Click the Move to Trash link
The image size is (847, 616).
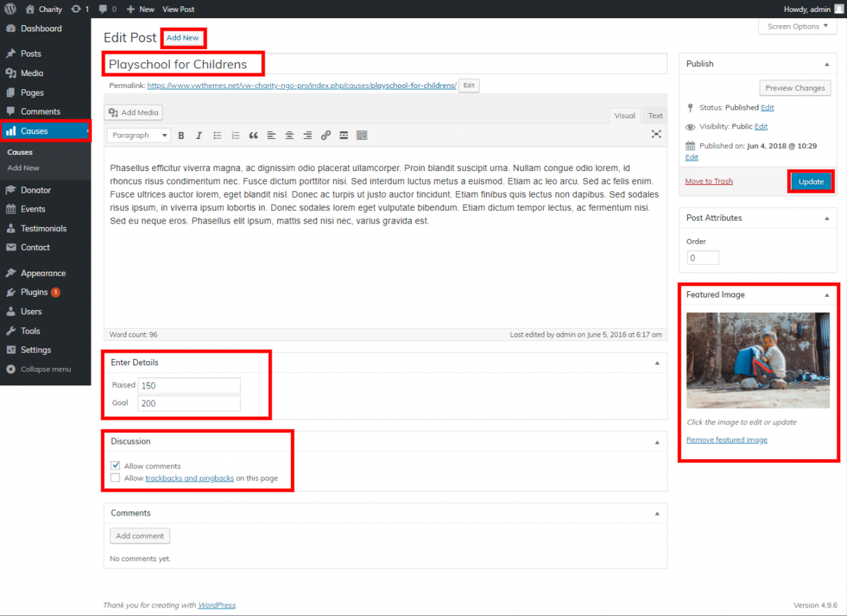[709, 182]
